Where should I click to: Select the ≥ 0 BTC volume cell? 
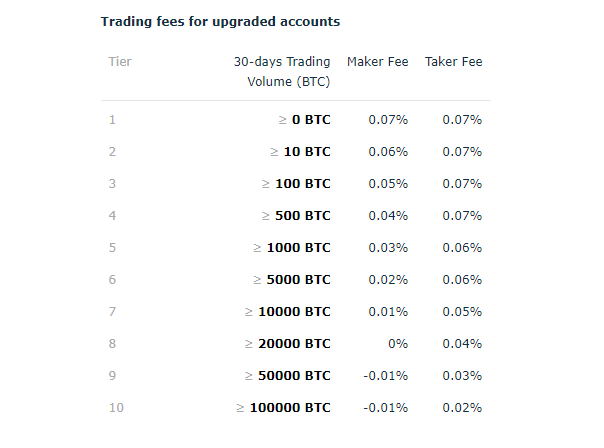[304, 120]
